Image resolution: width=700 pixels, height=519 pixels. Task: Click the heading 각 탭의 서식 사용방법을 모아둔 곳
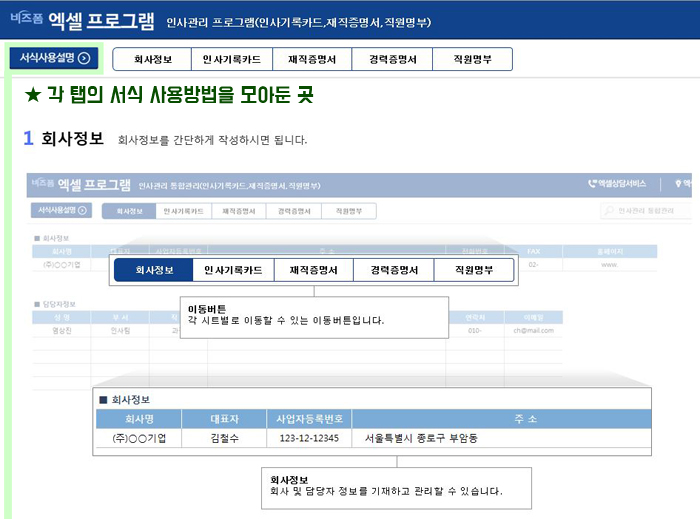tap(180, 94)
